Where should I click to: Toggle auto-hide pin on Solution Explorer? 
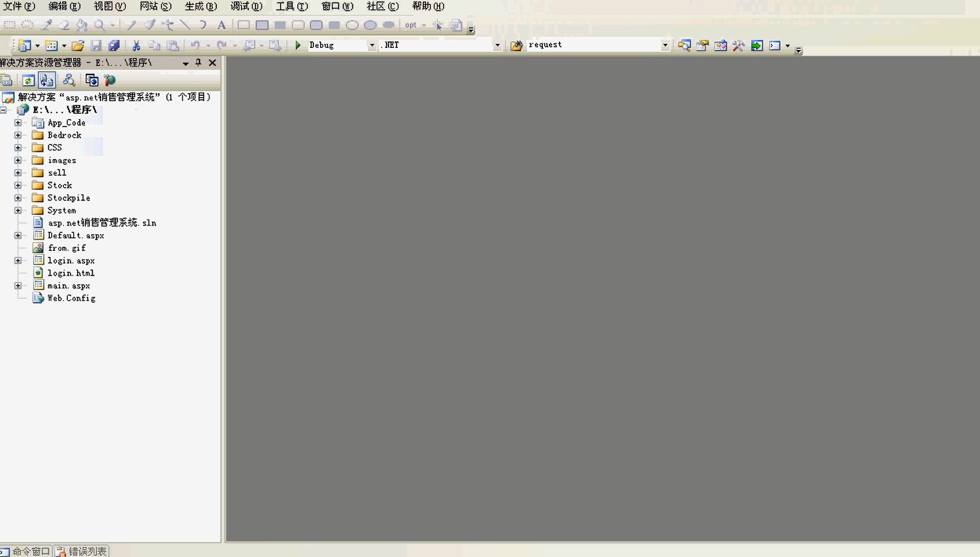(x=198, y=63)
